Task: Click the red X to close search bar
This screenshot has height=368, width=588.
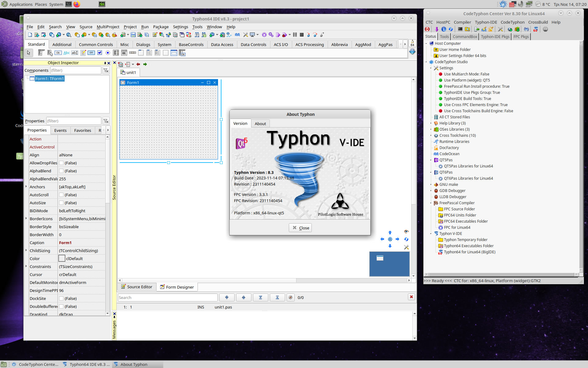Action: pyautogui.click(x=411, y=297)
